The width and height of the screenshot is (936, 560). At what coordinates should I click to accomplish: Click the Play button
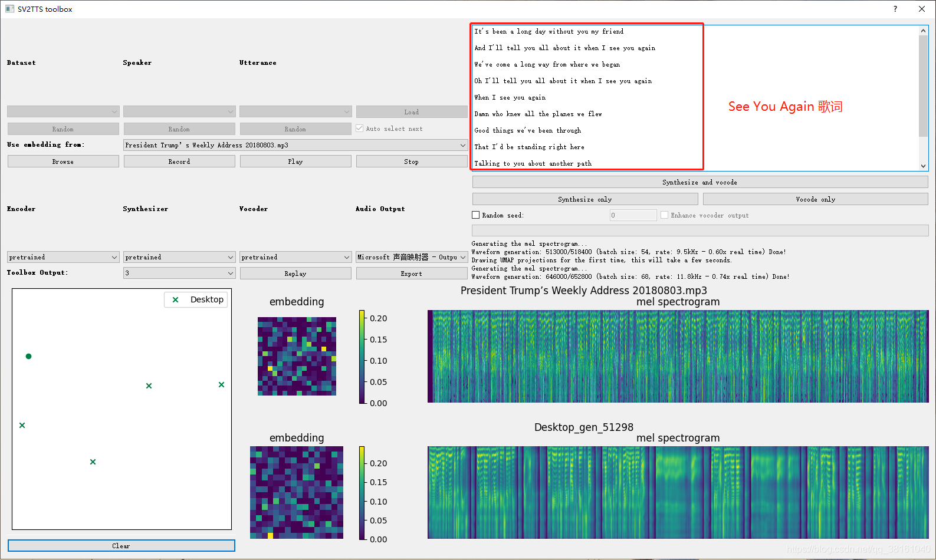coord(295,162)
